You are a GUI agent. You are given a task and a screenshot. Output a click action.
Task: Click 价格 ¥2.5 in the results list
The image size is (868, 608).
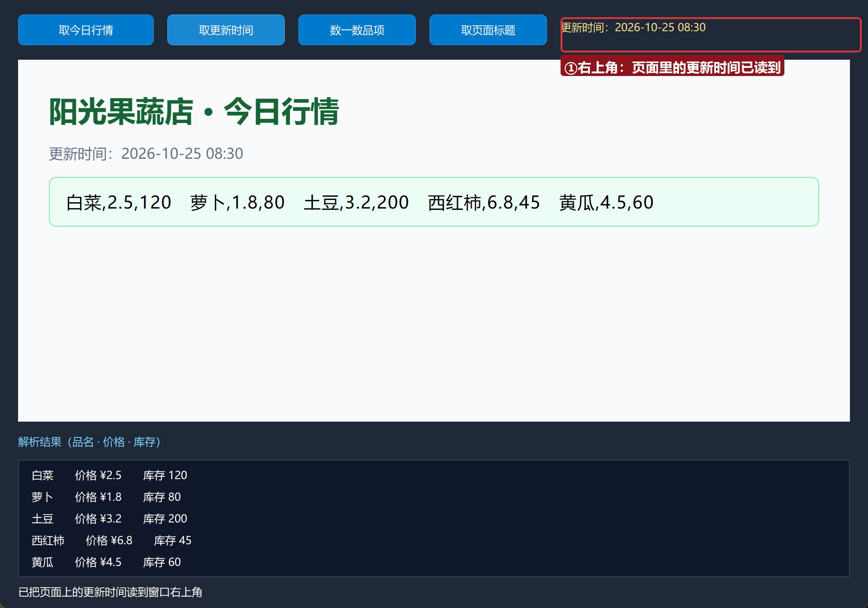[98, 475]
